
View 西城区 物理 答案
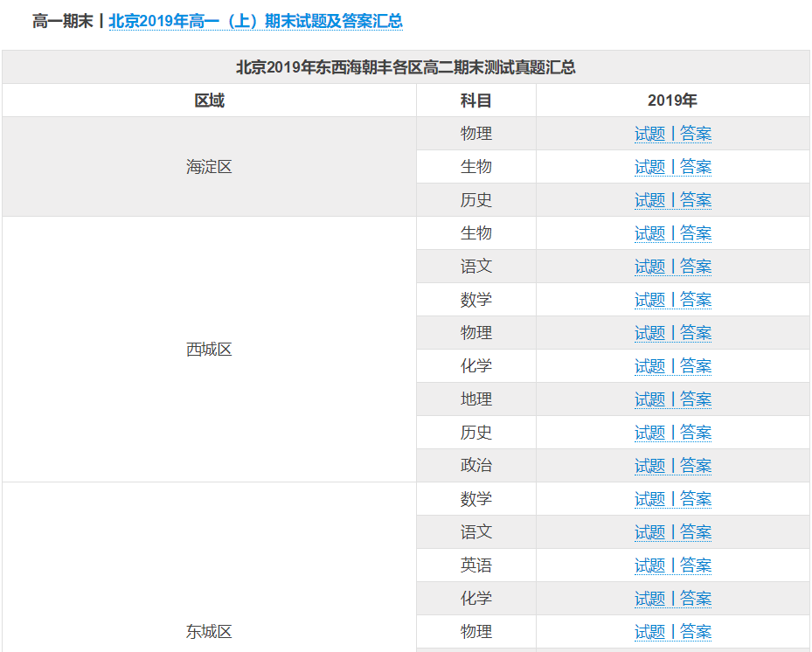(x=695, y=332)
